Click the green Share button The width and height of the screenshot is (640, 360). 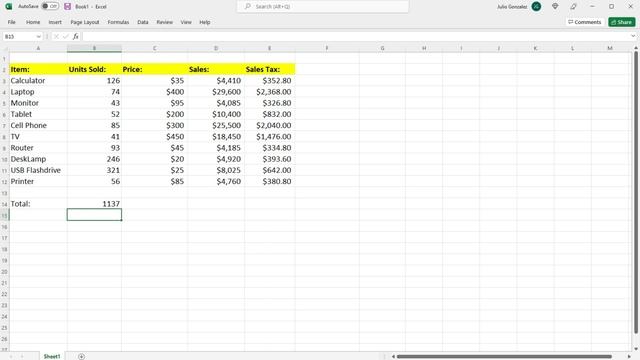(x=622, y=22)
